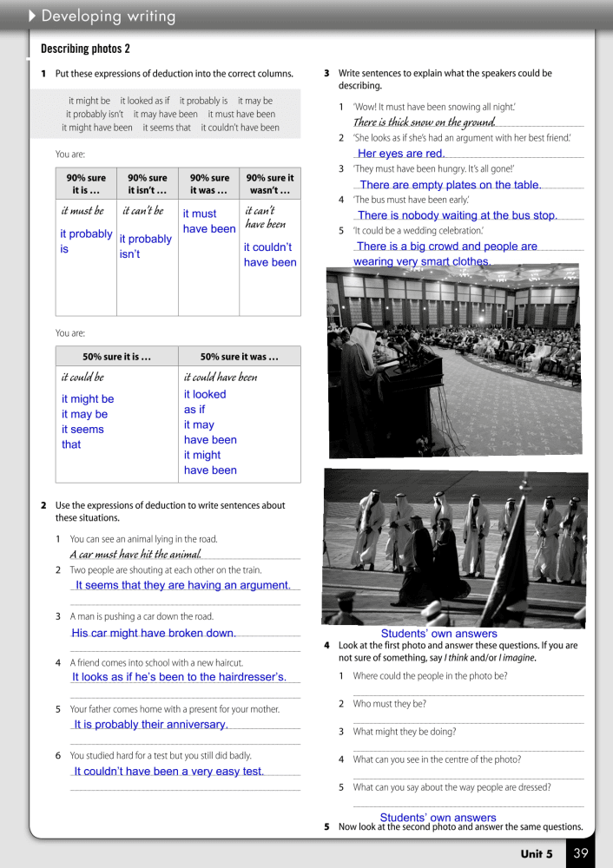Click the page number 39 box
Viewport: 613px width, 868px height.
581,853
